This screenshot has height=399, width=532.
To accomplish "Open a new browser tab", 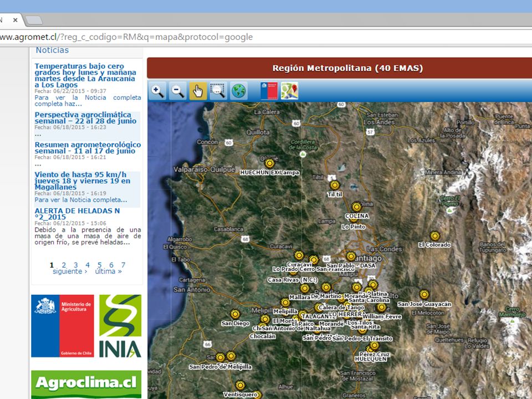I will (x=34, y=20).
